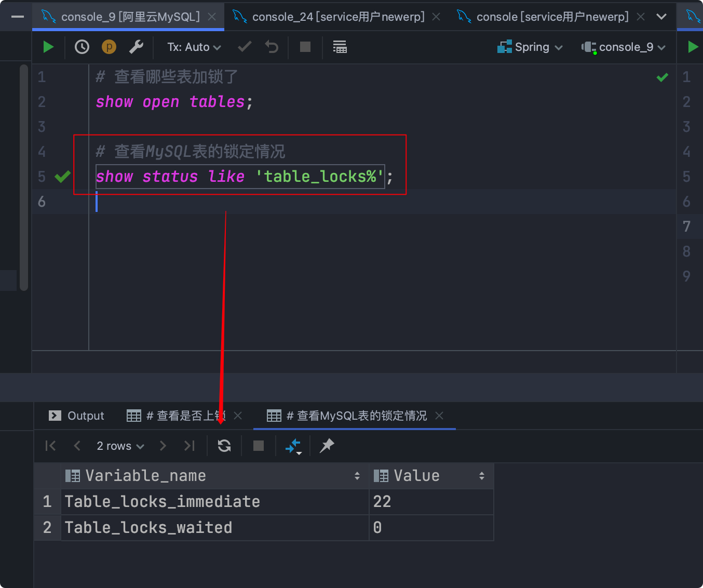This screenshot has width=703, height=588.
Task: Open query history clock icon
Action: [x=82, y=47]
